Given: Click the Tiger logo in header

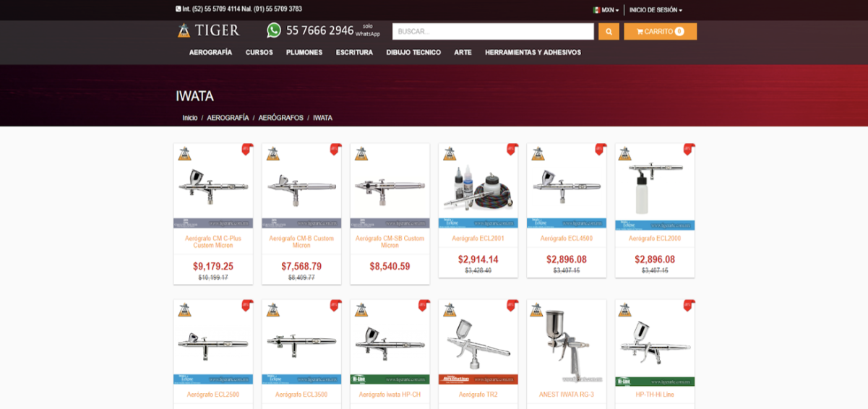Looking at the screenshot, I should [x=207, y=30].
